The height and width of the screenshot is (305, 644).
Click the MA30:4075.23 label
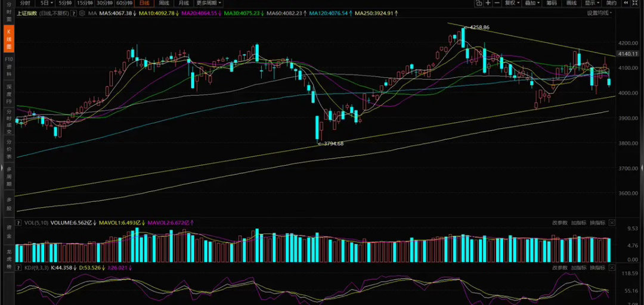click(243, 13)
